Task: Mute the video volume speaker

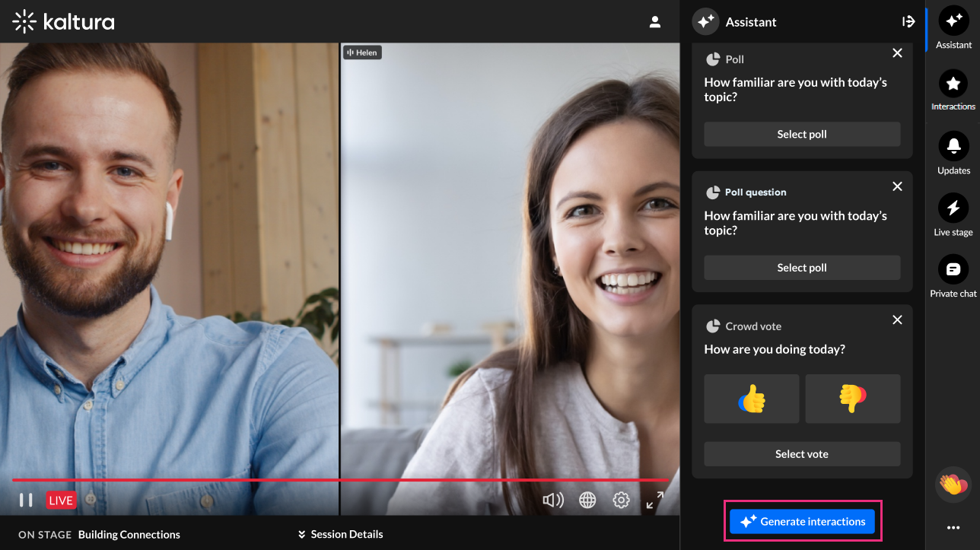Action: point(553,500)
